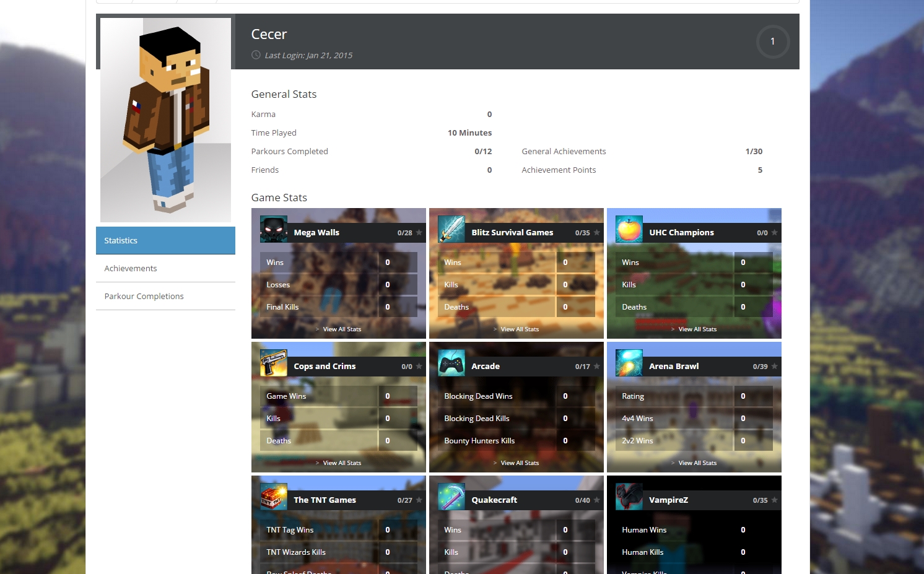Click the level 1 circle badge

pyautogui.click(x=773, y=41)
